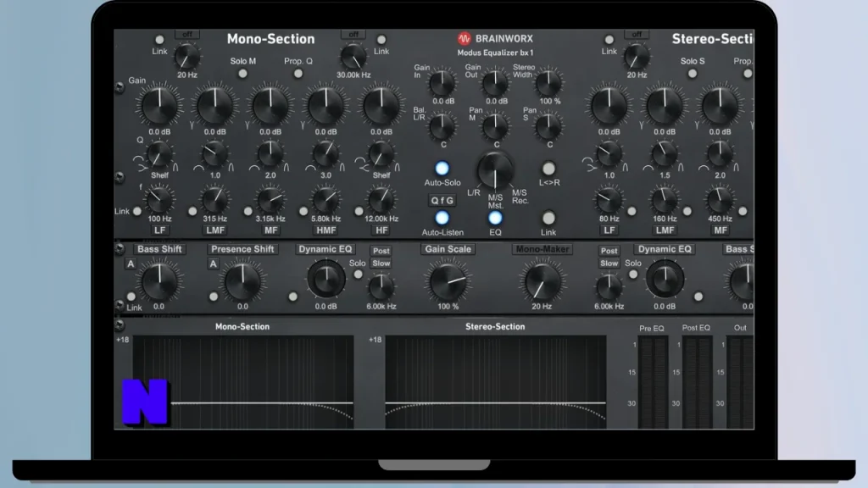Enable the Stereo Dynamic EQ Solo LED
Image resolution: width=868 pixels, height=488 pixels.
(x=632, y=274)
